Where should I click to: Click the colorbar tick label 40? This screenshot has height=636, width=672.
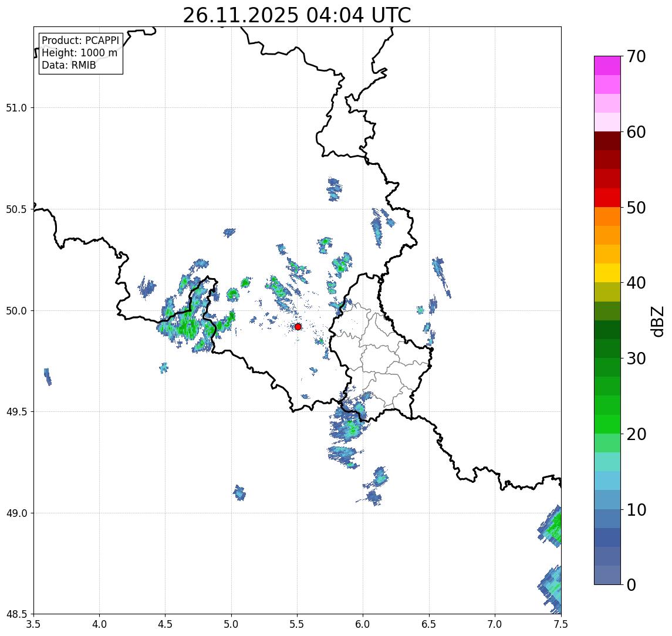pos(636,283)
